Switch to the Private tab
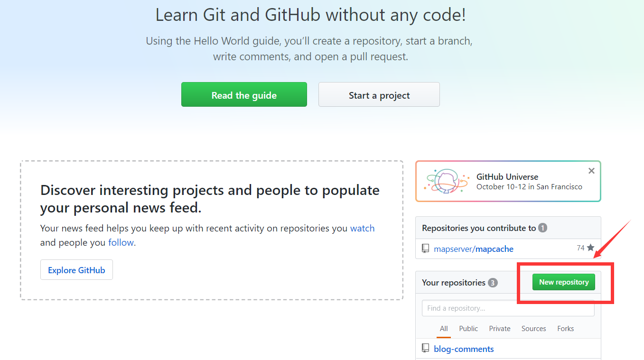This screenshot has width=644, height=360. [x=500, y=328]
